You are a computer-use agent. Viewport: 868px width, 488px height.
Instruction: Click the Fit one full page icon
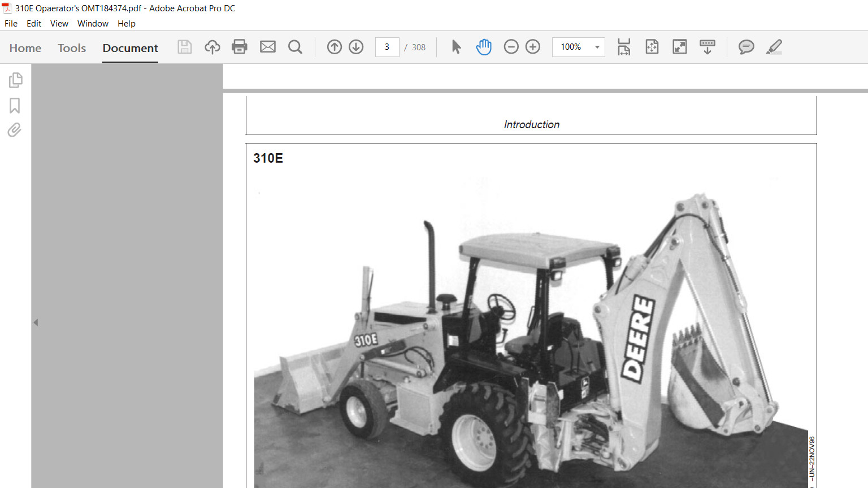(652, 47)
